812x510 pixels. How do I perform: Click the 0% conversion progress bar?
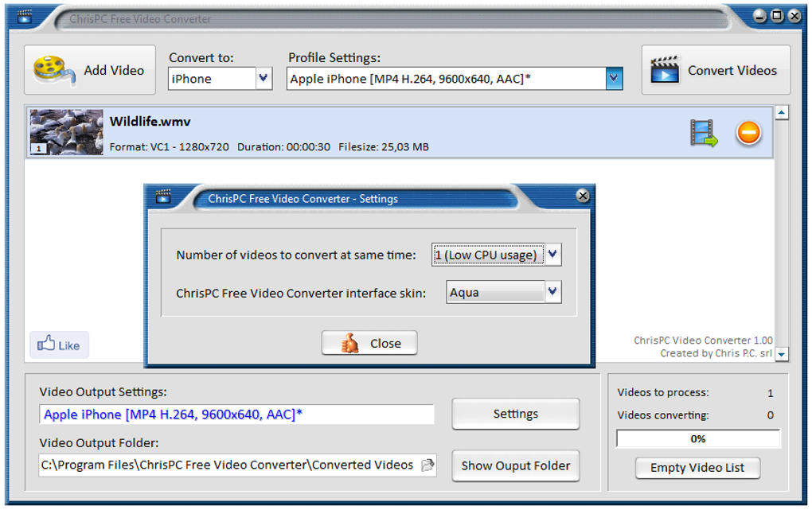pyautogui.click(x=697, y=438)
